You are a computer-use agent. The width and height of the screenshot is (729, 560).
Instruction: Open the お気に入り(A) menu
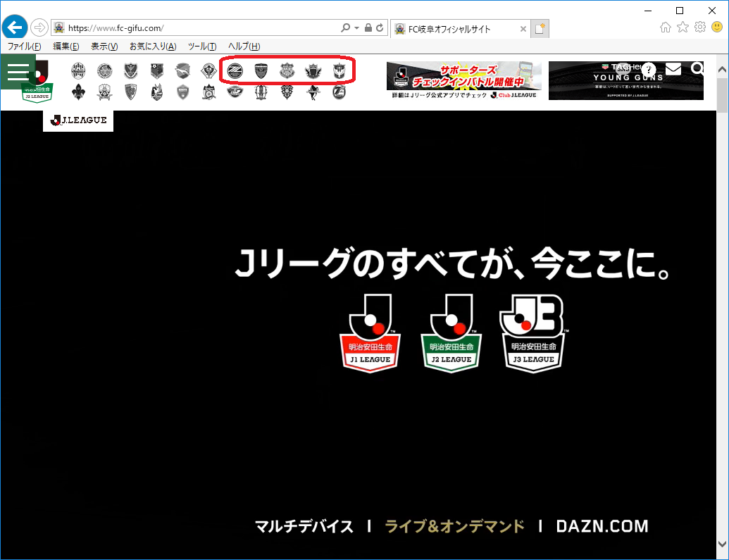click(152, 46)
